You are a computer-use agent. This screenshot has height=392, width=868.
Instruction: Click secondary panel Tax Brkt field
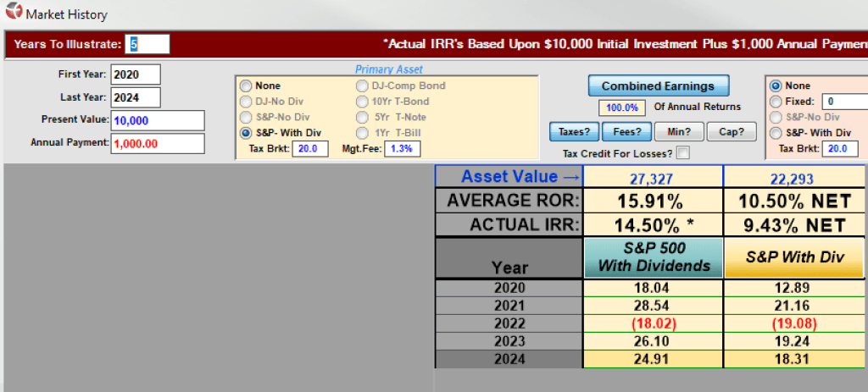pyautogui.click(x=840, y=149)
